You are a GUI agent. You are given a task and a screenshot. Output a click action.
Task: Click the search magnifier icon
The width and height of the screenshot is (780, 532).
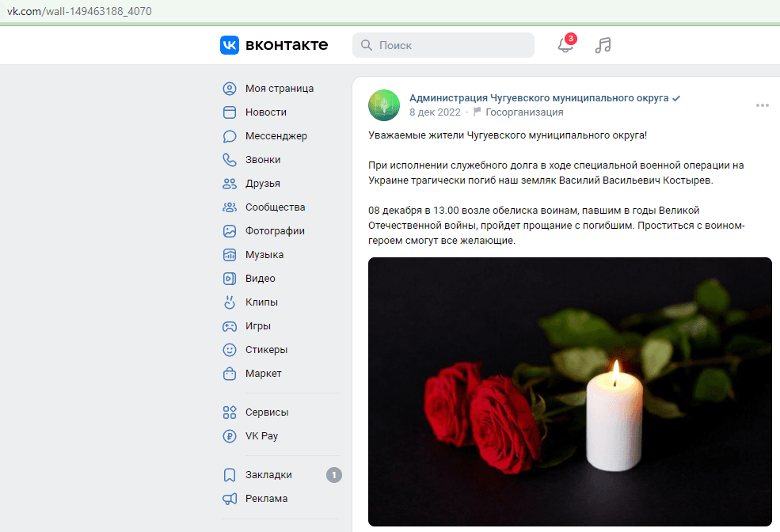point(367,45)
